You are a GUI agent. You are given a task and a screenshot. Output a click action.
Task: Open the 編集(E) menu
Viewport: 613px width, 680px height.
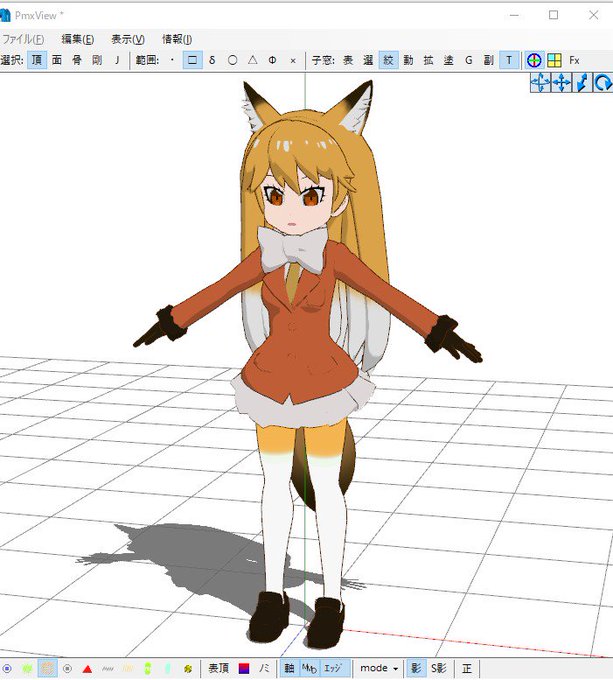coord(78,39)
